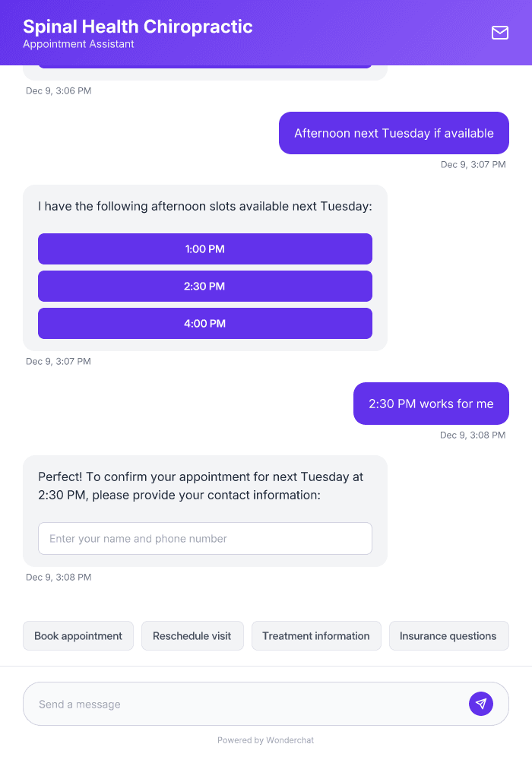Open the Powered by Wonderchat link

click(x=265, y=739)
